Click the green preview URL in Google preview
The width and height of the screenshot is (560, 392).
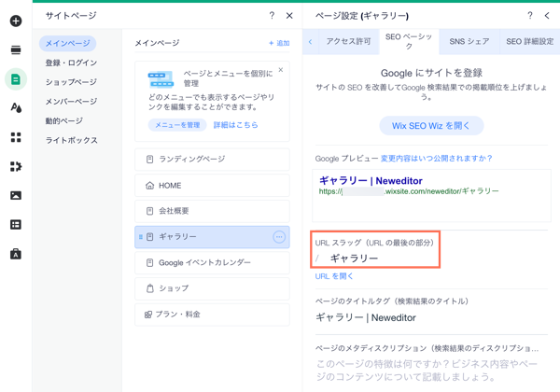click(409, 191)
